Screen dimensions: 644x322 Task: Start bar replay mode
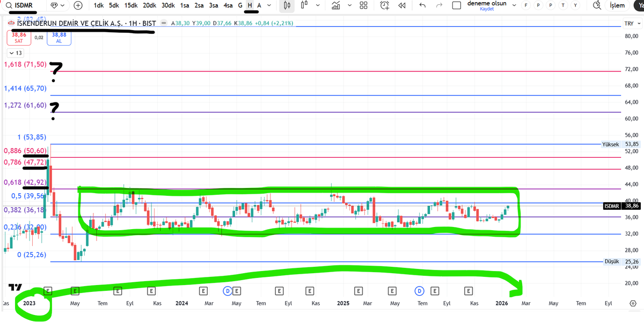pos(401,5)
